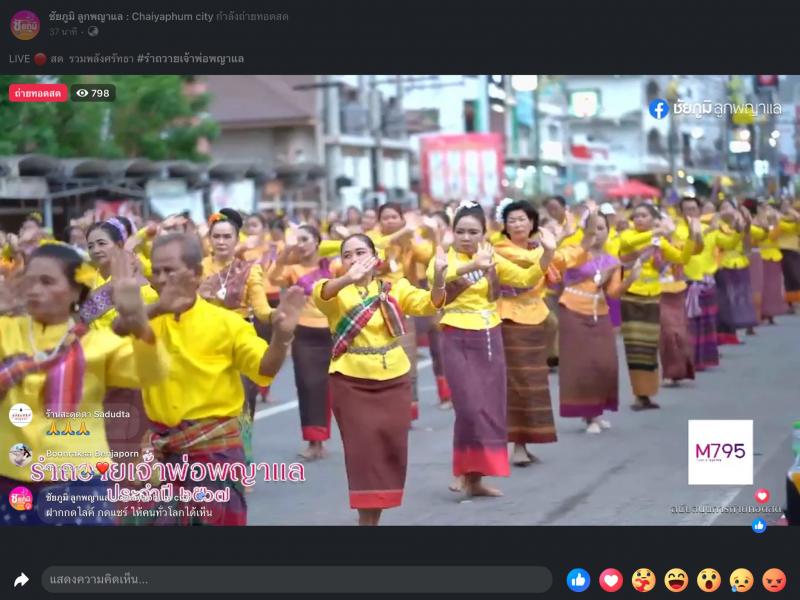Send a Love heart reaction
This screenshot has height=600, width=800.
pyautogui.click(x=611, y=580)
